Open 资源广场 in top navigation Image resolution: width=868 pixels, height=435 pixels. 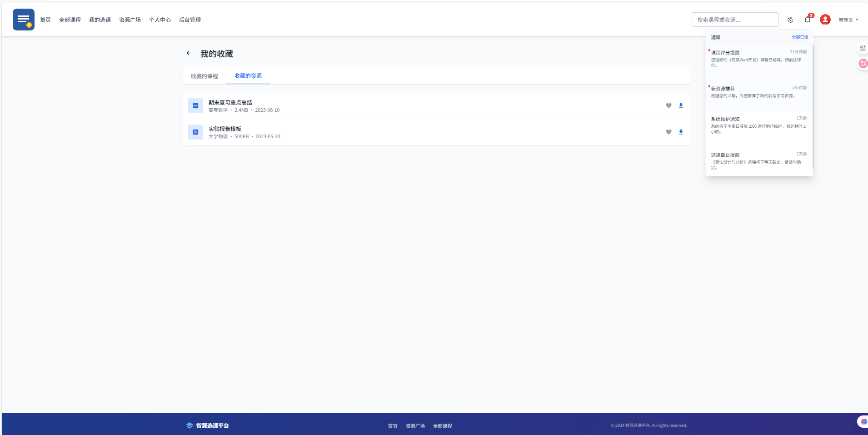(130, 20)
